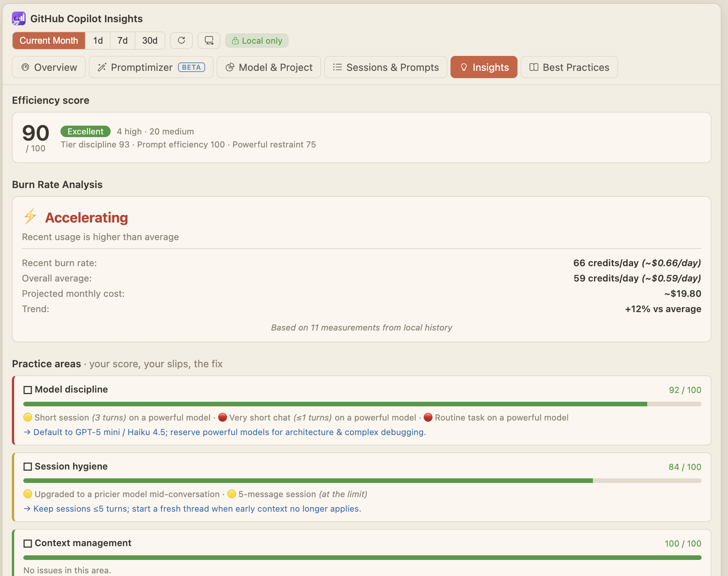Viewport: 728px width, 576px height.
Task: Select the 30d time range
Action: click(x=150, y=41)
